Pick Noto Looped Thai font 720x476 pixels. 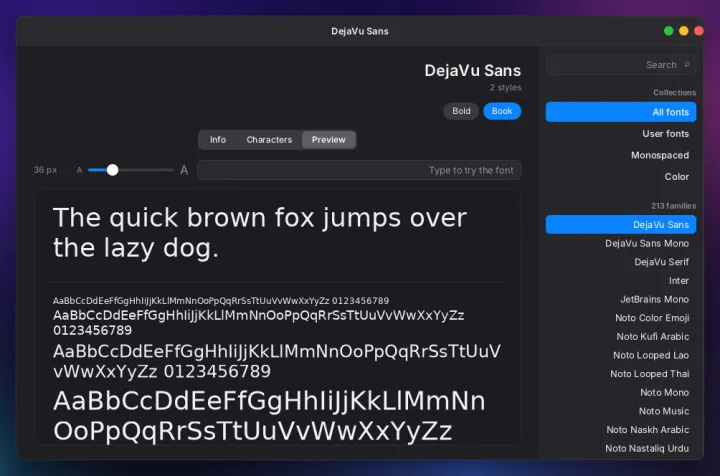tap(621, 374)
